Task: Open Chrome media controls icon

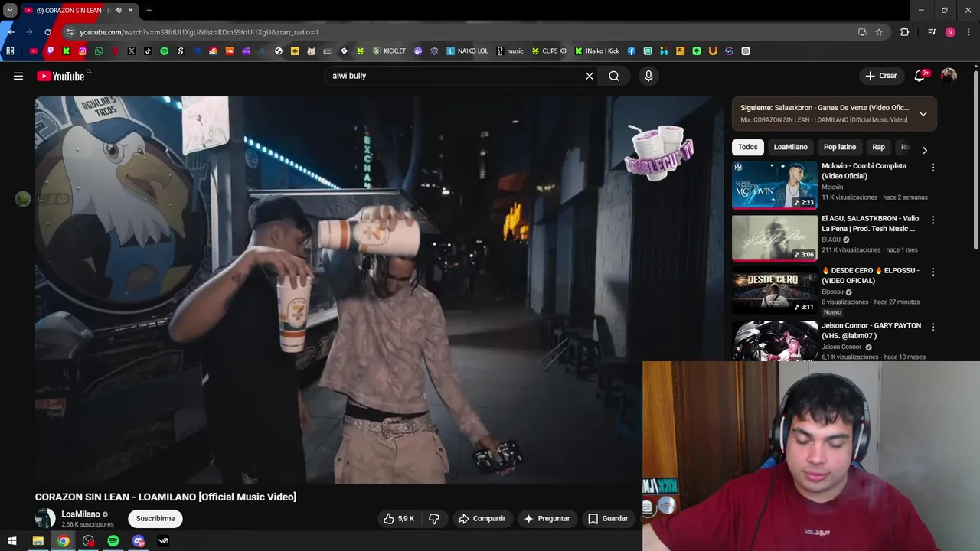Action: (932, 32)
